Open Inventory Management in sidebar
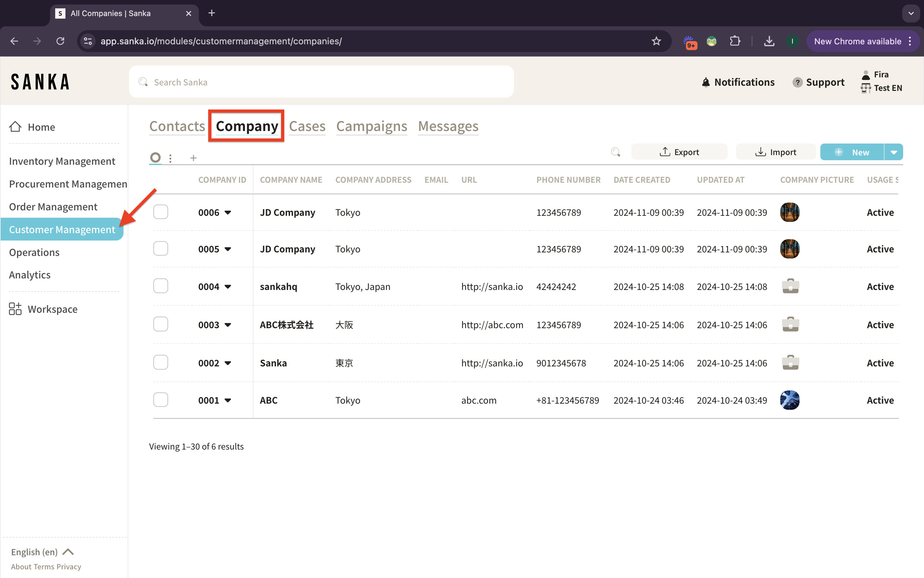The height and width of the screenshot is (578, 924). [62, 161]
